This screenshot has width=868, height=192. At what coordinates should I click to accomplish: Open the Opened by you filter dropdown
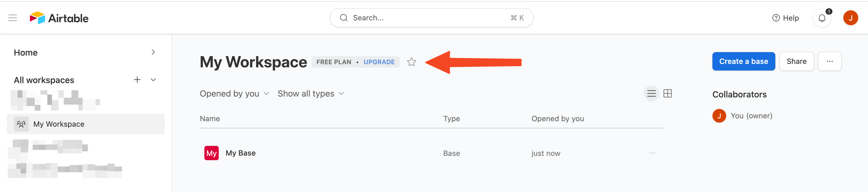coord(235,93)
